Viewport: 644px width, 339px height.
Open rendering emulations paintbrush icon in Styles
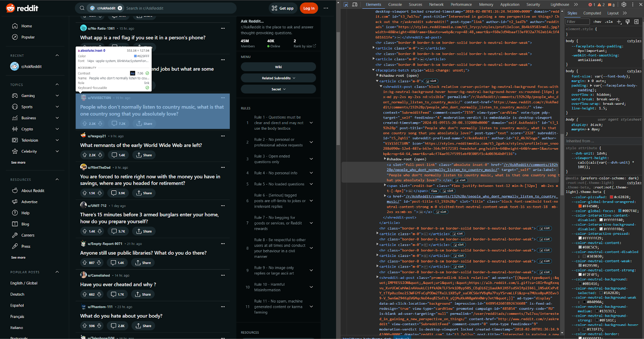coord(627,22)
